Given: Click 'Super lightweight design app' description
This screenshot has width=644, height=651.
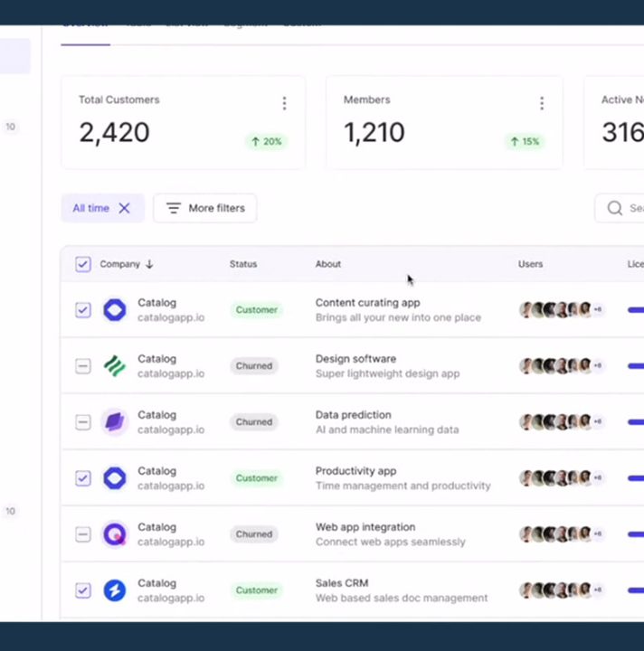Looking at the screenshot, I should (x=387, y=373).
